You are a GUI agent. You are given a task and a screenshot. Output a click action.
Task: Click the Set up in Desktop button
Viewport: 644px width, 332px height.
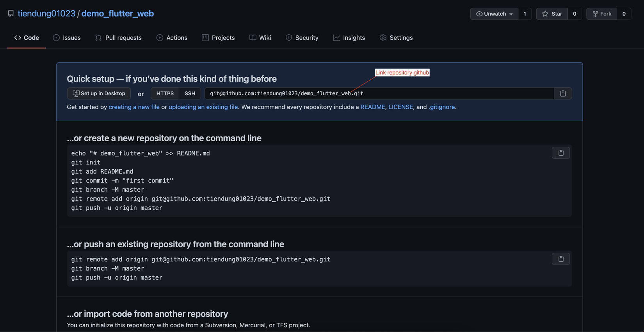click(x=99, y=94)
